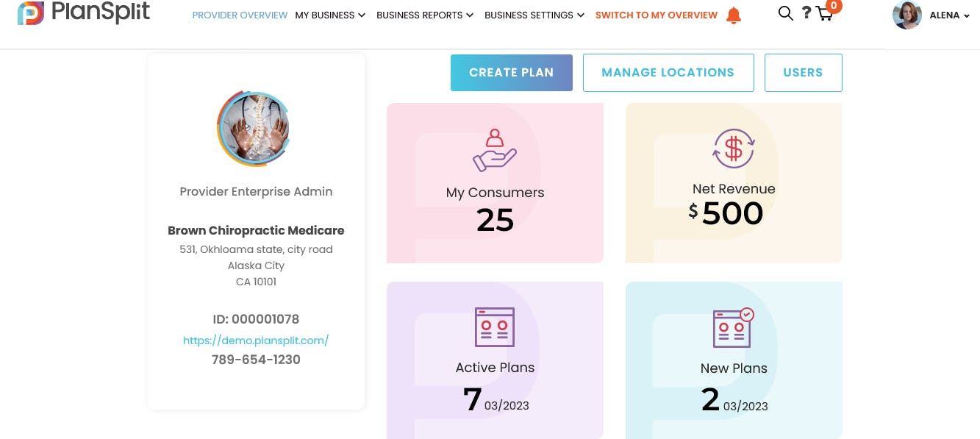Click the provider profile picture
Image resolution: width=980 pixels, height=439 pixels.
click(x=254, y=128)
